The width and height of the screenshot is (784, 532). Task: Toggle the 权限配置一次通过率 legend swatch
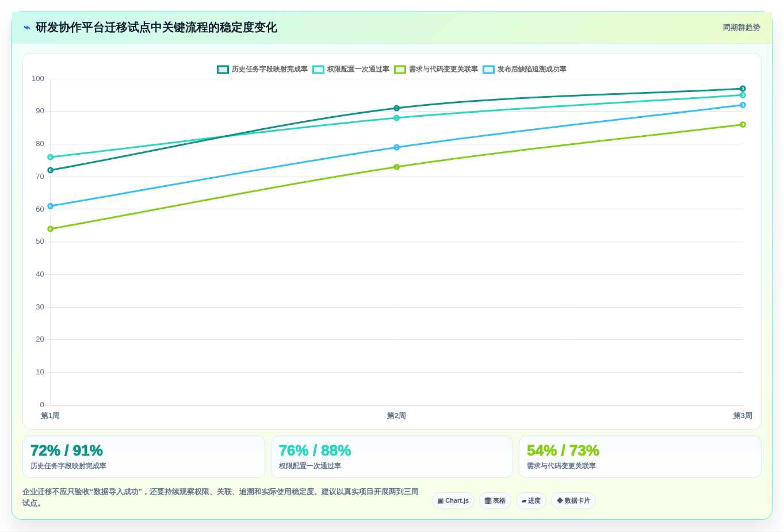point(318,70)
